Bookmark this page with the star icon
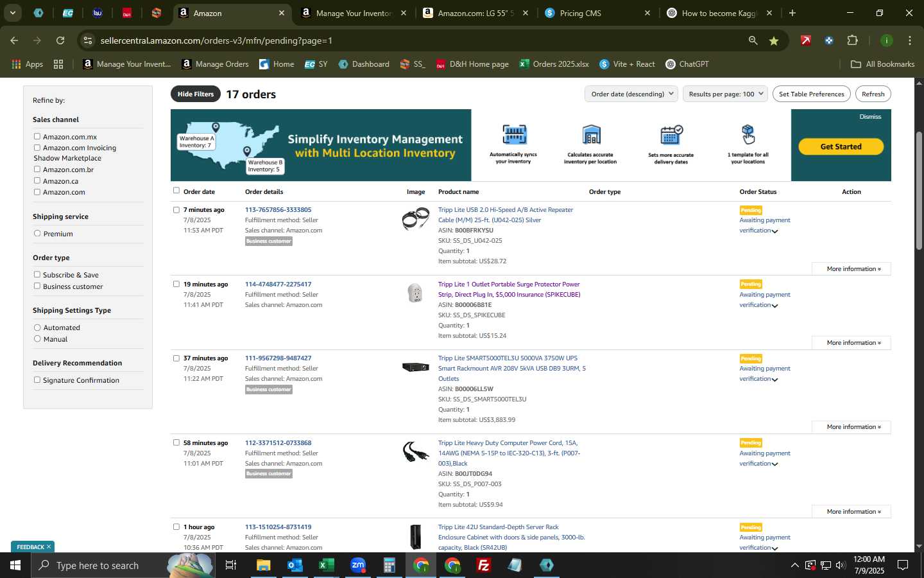Screen dimensions: 924x578 point(774,40)
